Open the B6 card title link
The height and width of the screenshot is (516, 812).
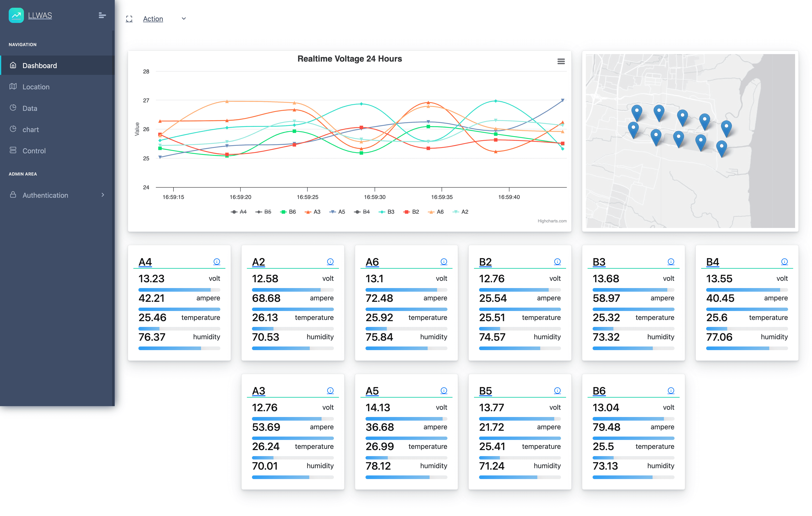click(x=599, y=391)
